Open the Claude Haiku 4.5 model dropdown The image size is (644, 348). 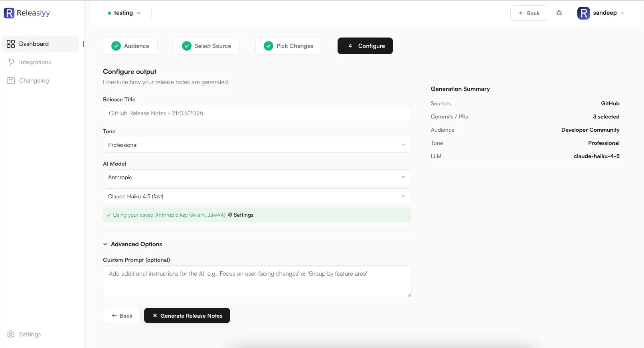tap(257, 196)
